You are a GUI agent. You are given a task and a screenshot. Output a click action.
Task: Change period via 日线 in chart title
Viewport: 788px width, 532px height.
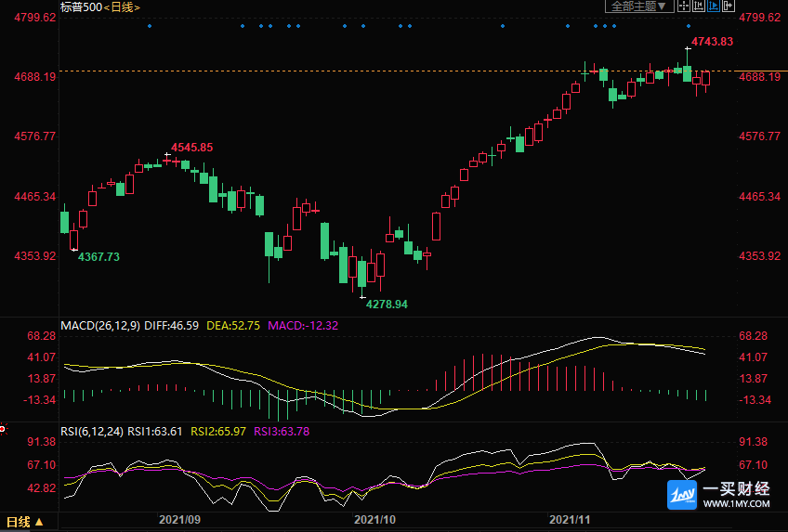(x=122, y=7)
